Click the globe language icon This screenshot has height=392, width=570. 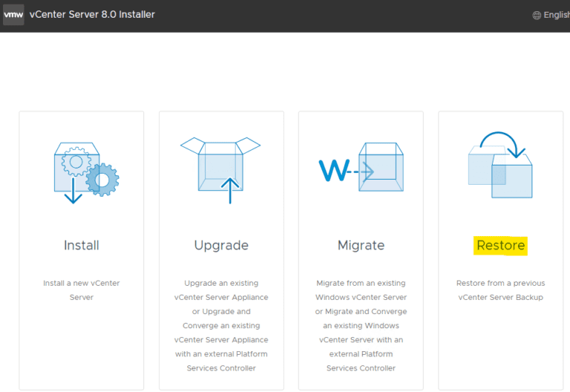tap(537, 16)
